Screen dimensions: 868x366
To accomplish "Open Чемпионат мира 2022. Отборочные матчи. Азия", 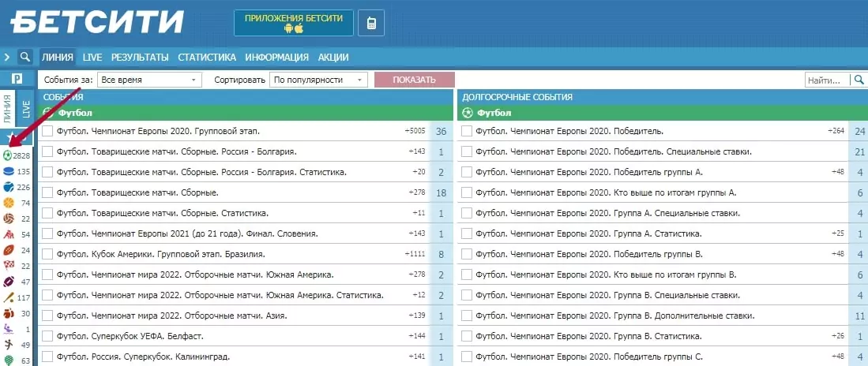I will (171, 316).
